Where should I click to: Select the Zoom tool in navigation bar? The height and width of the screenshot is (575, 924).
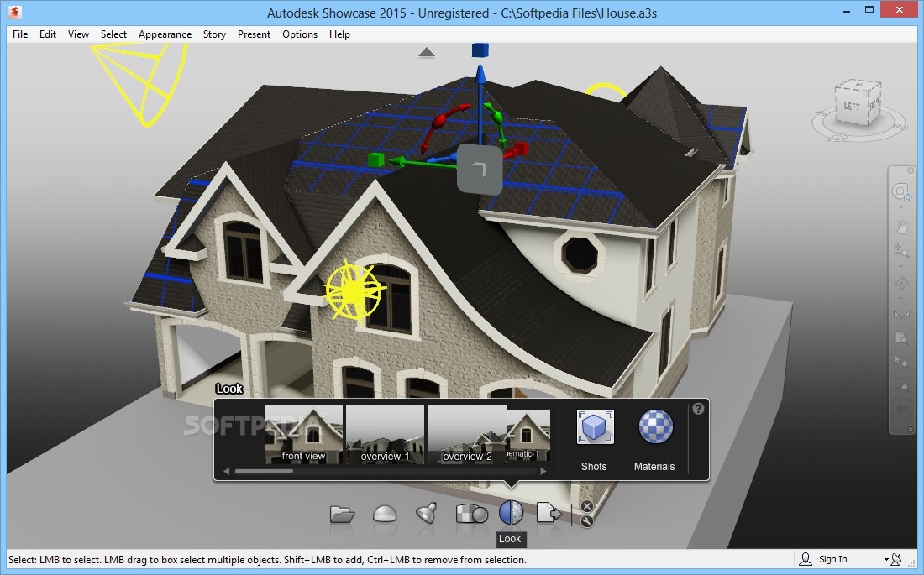[x=901, y=250]
